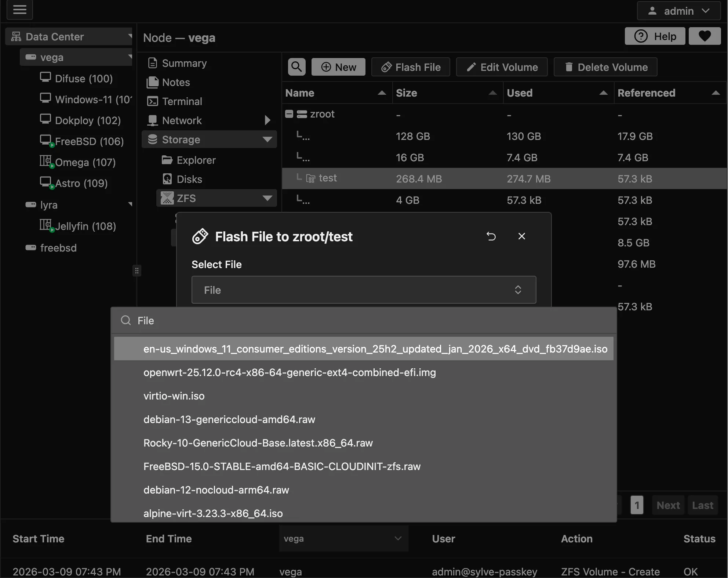The width and height of the screenshot is (728, 578).
Task: Click the reset arrow icon in Flash dialog
Action: 491,236
